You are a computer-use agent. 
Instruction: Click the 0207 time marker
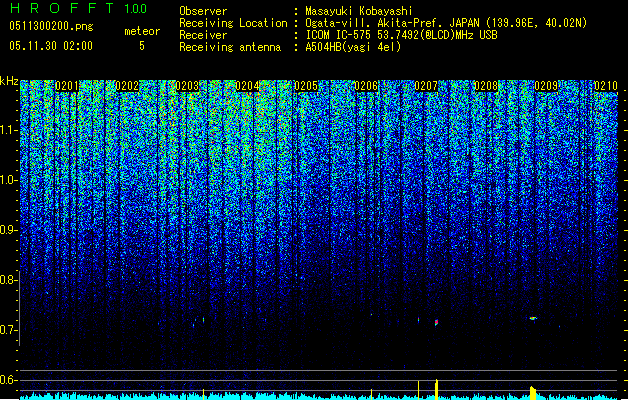tap(426, 86)
